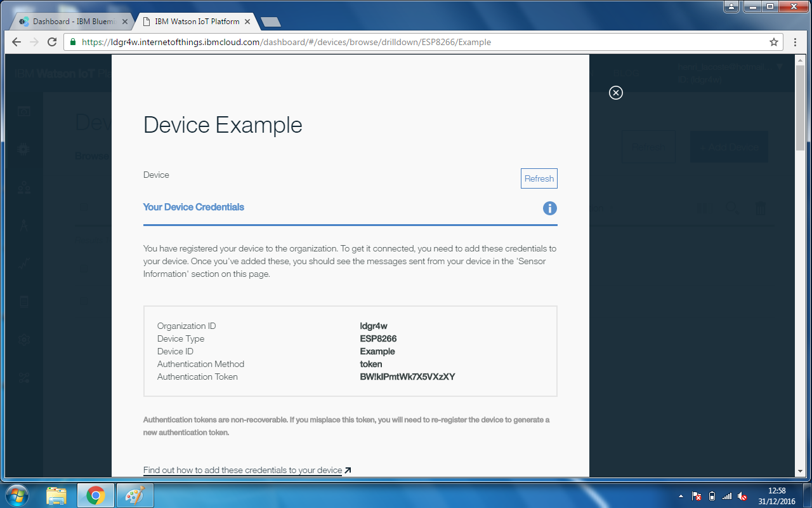The width and height of the screenshot is (812, 508).
Task: Click the Organization ID value ldgr4w
Action: [x=374, y=326]
